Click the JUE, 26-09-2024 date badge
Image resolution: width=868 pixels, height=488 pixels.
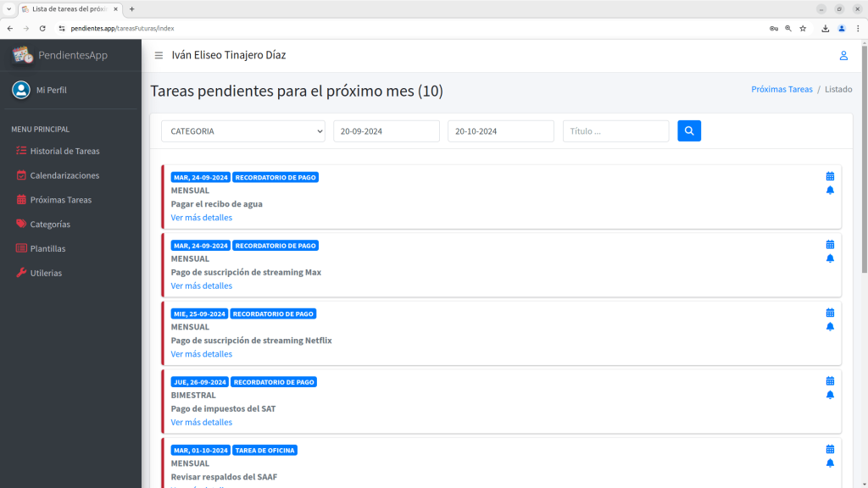tap(200, 382)
